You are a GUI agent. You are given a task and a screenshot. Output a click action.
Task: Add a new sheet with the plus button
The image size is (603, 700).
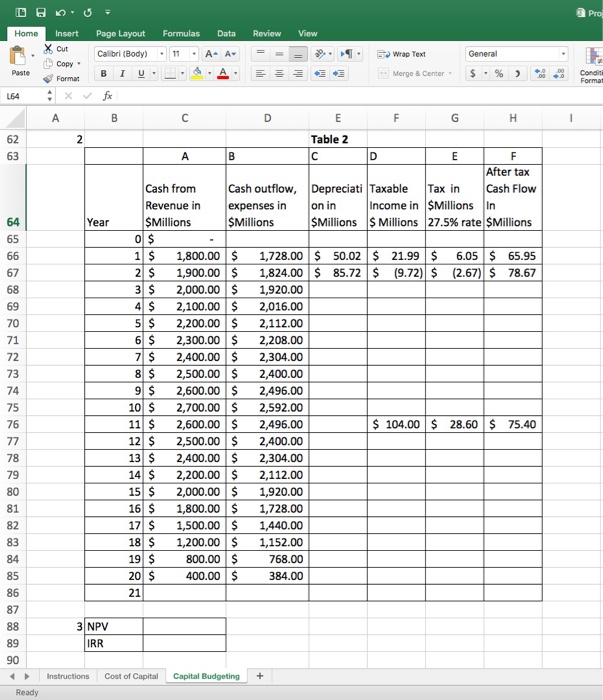pos(260,676)
